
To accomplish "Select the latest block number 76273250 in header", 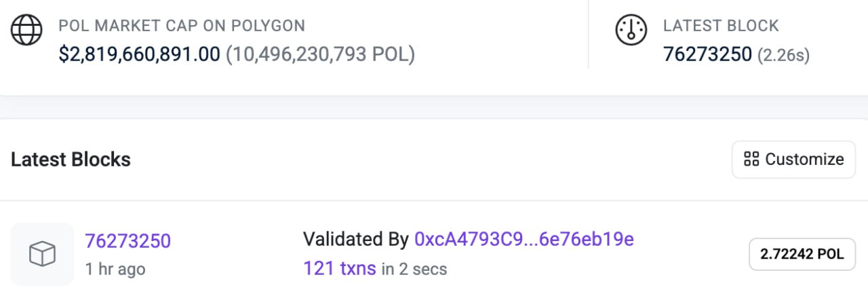I will (707, 54).
